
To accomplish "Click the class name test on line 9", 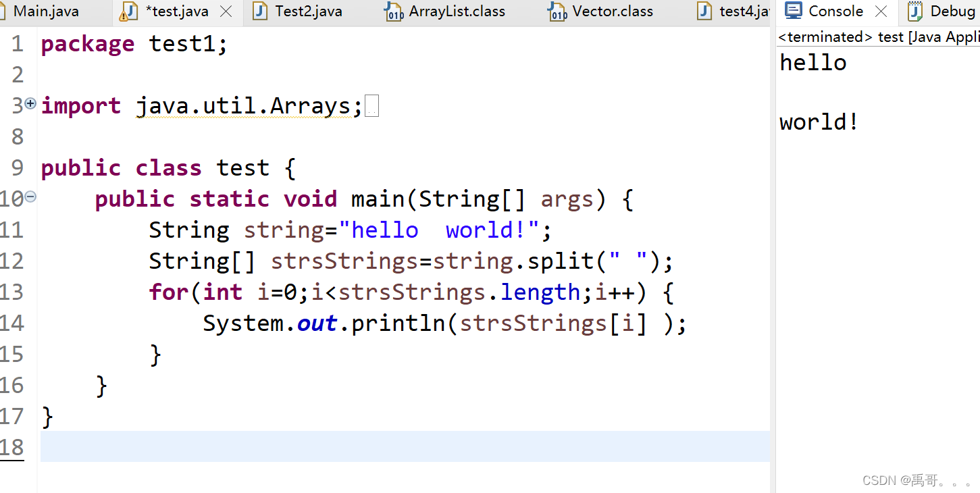I will [x=243, y=168].
